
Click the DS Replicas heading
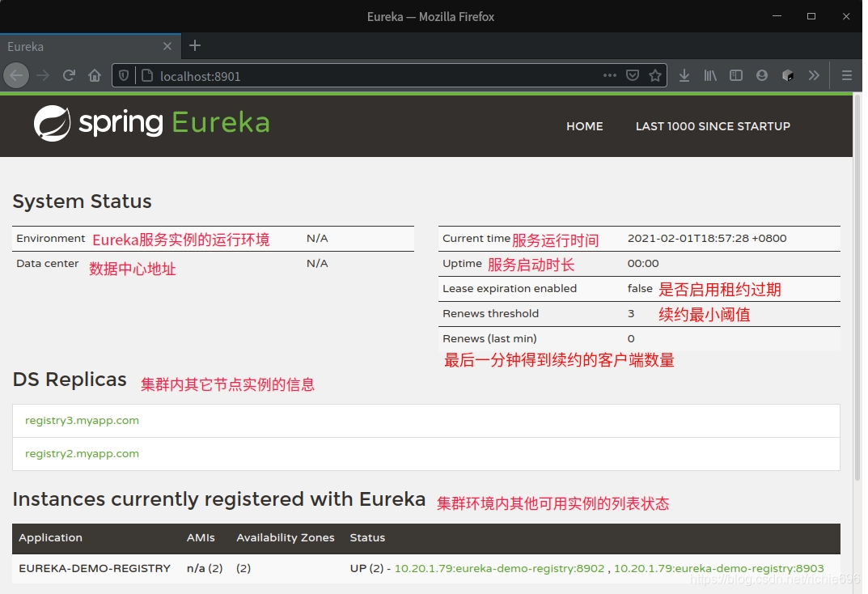pos(70,380)
